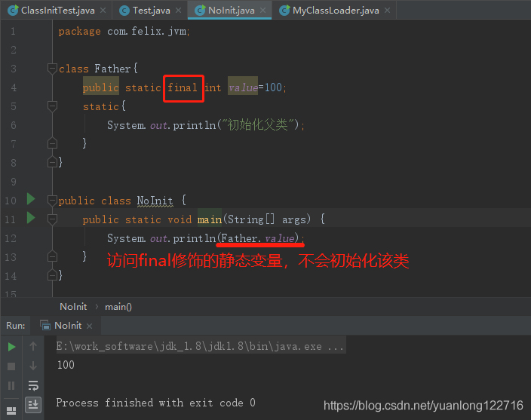Pause the program output
Viewport: 531px width, 420px height.
point(11,385)
